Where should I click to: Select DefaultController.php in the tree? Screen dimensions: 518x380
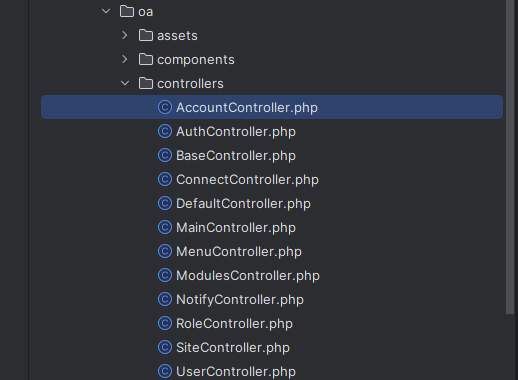243,203
